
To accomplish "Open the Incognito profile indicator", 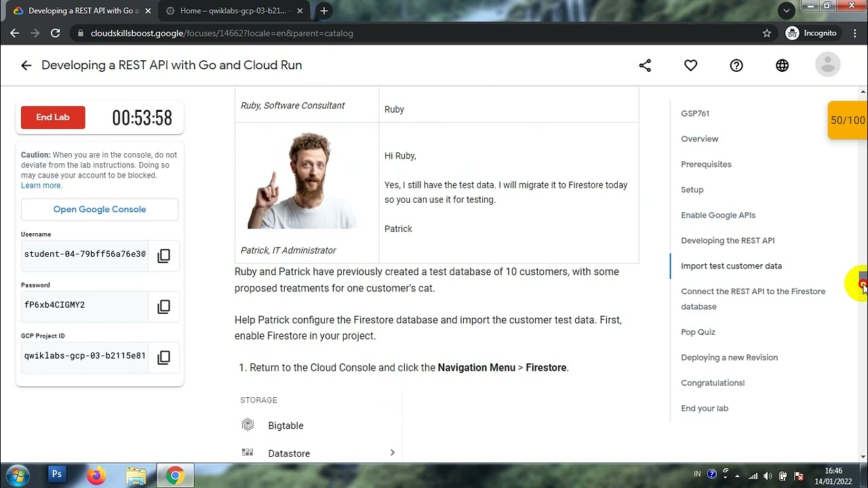I will pyautogui.click(x=812, y=33).
